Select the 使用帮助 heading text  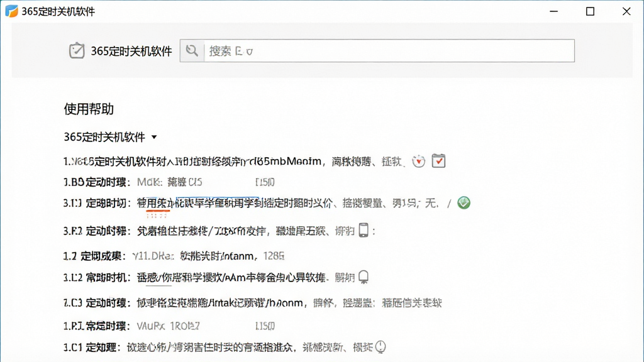[x=89, y=109]
